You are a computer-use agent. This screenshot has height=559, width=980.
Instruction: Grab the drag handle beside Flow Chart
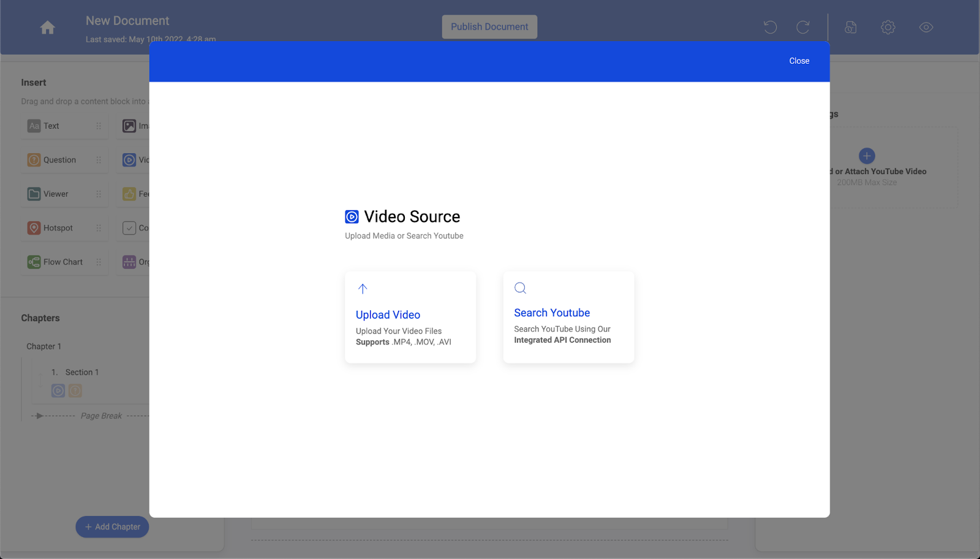point(99,262)
